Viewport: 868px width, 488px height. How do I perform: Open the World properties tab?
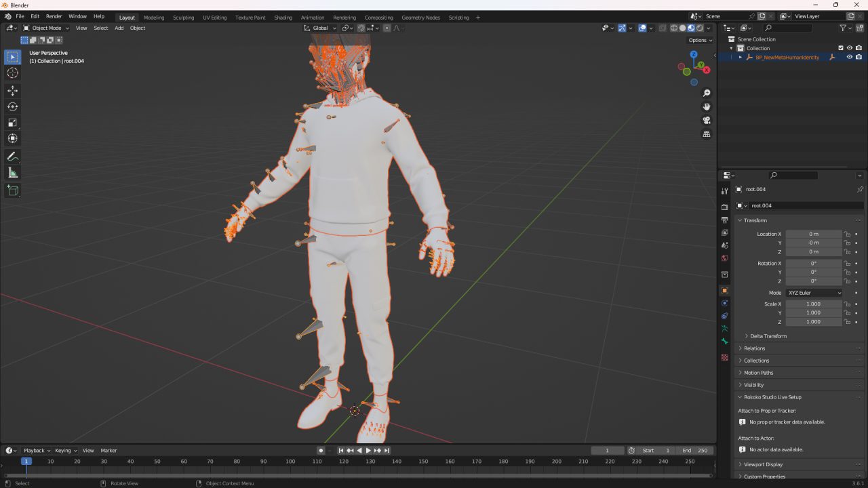(x=725, y=258)
